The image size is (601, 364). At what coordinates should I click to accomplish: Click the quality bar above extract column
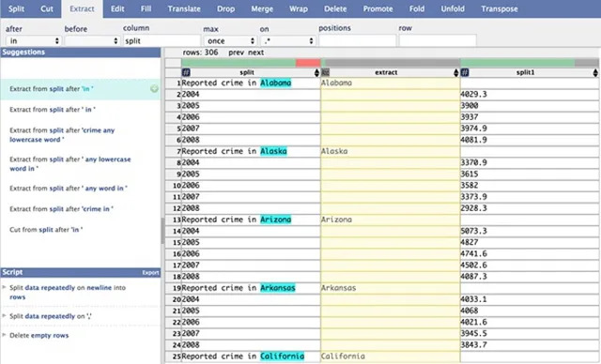point(391,63)
